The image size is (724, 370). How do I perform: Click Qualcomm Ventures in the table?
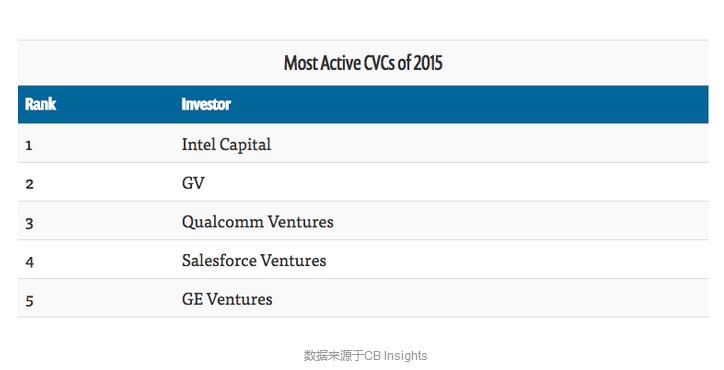pyautogui.click(x=258, y=222)
